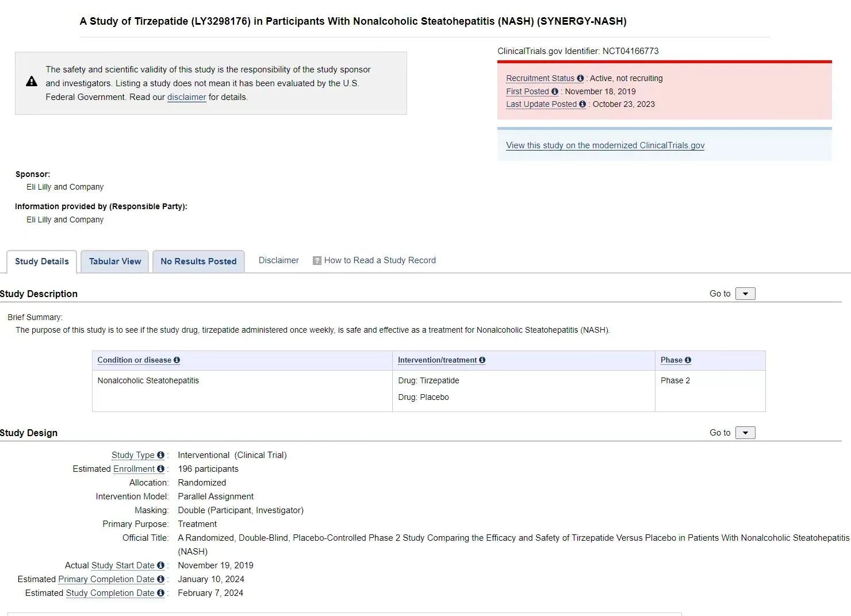
Task: Click question mark icon for How to Read
Action: [317, 261]
